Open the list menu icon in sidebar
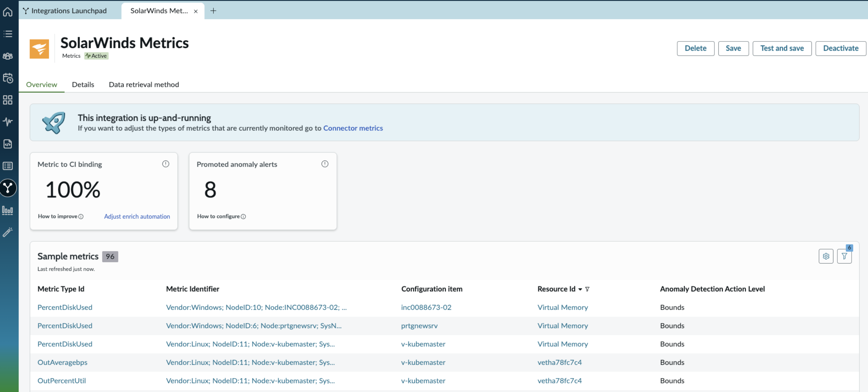The width and height of the screenshot is (868, 392). coord(8,34)
